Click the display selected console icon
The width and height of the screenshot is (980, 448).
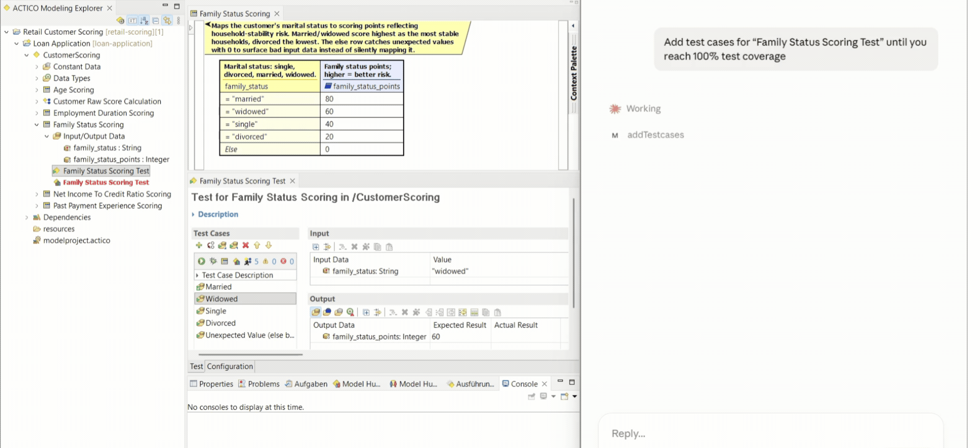pos(544,396)
